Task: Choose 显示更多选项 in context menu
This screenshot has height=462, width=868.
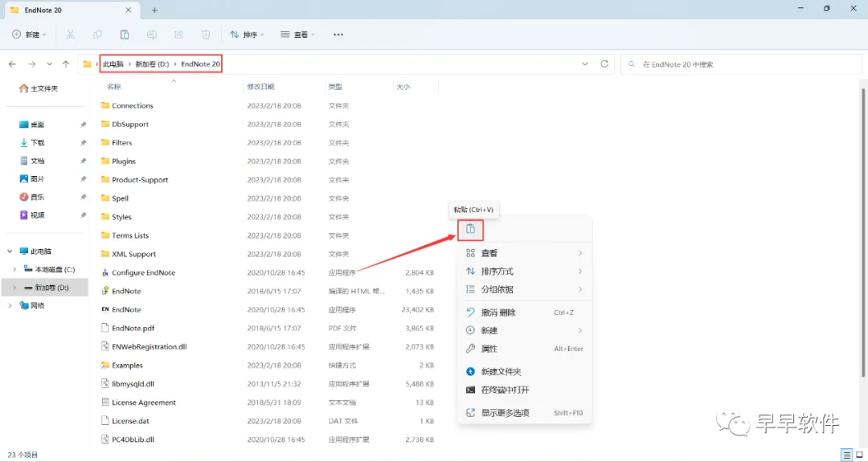Action: [525, 413]
